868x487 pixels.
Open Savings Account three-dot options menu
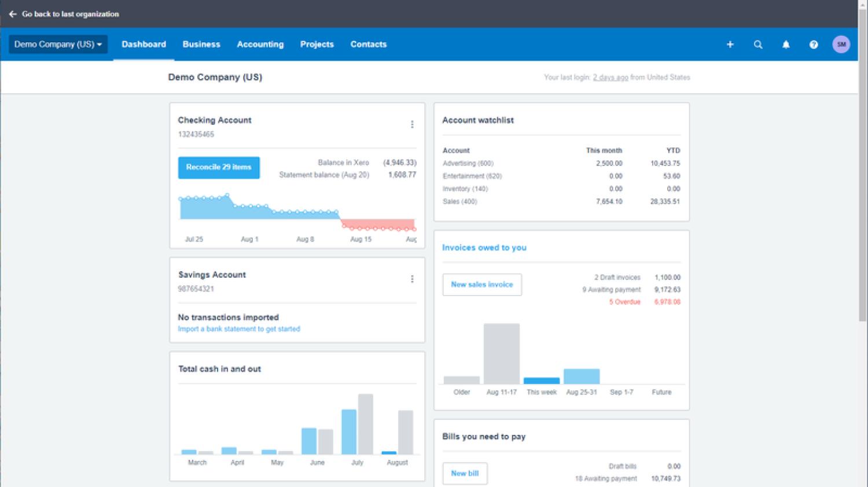click(412, 279)
